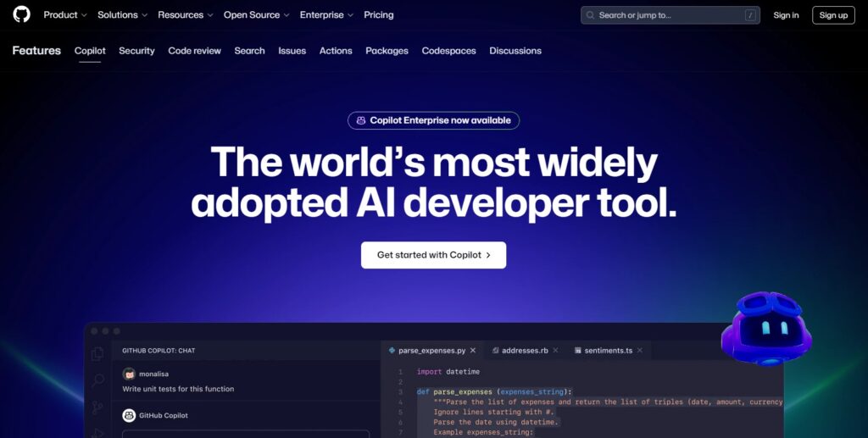
Task: Switch to the Actions tab
Action: point(336,51)
